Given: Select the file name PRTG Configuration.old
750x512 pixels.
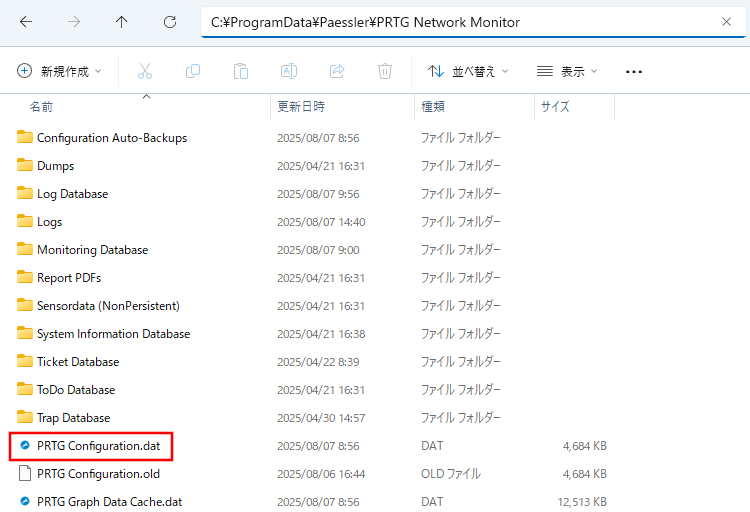Looking at the screenshot, I should (99, 474).
